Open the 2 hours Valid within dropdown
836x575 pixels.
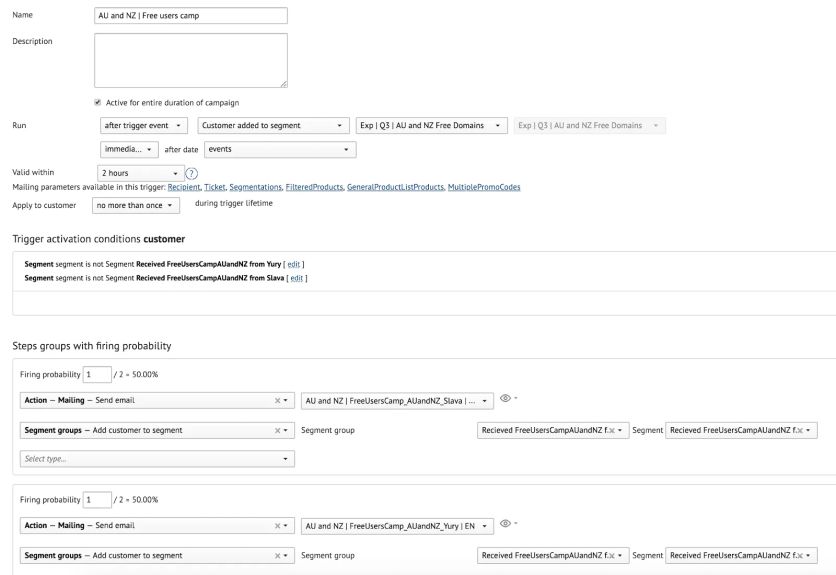click(141, 173)
